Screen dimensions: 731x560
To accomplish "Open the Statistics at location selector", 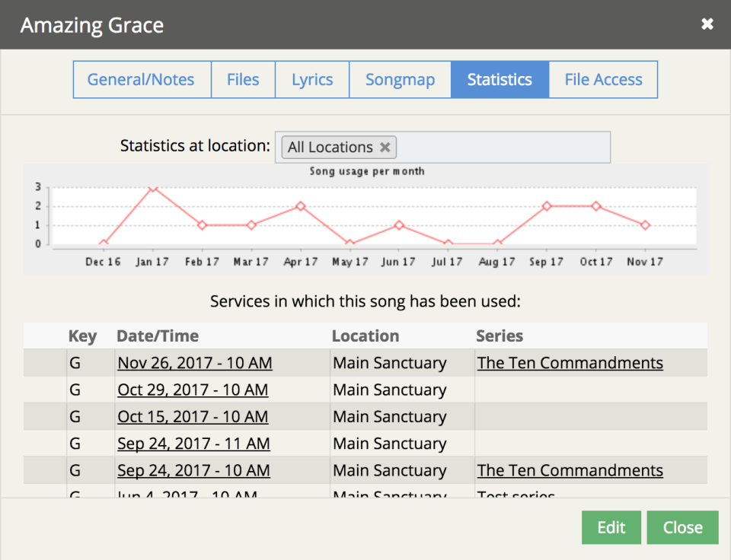I will coord(495,147).
